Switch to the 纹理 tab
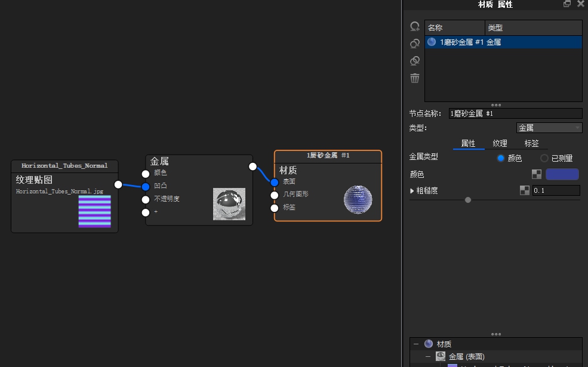This screenshot has width=588, height=367. coord(499,143)
